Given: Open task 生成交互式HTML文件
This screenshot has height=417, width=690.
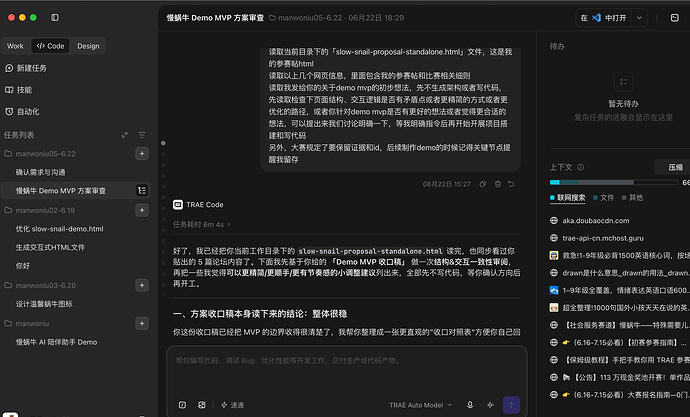Looking at the screenshot, I should (50, 247).
